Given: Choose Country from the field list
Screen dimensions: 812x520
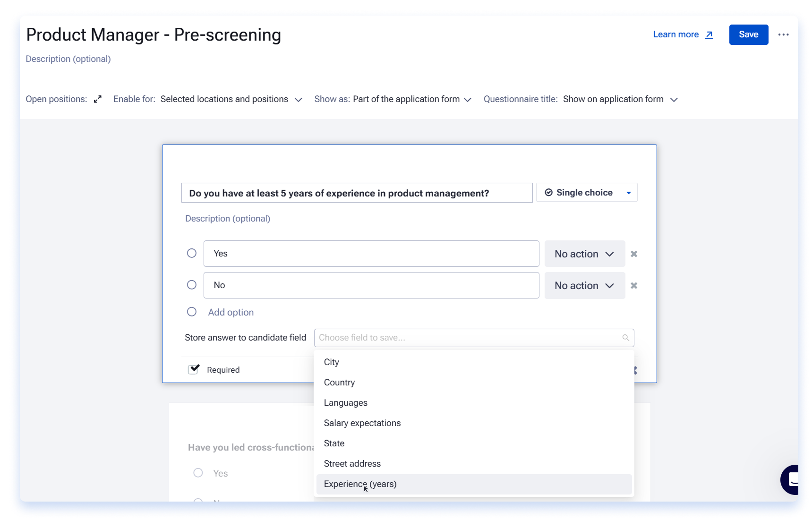Looking at the screenshot, I should pos(474,383).
